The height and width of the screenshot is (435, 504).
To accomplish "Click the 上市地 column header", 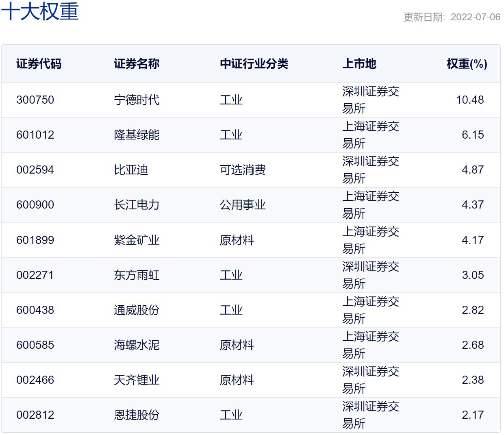I will pyautogui.click(x=360, y=64).
